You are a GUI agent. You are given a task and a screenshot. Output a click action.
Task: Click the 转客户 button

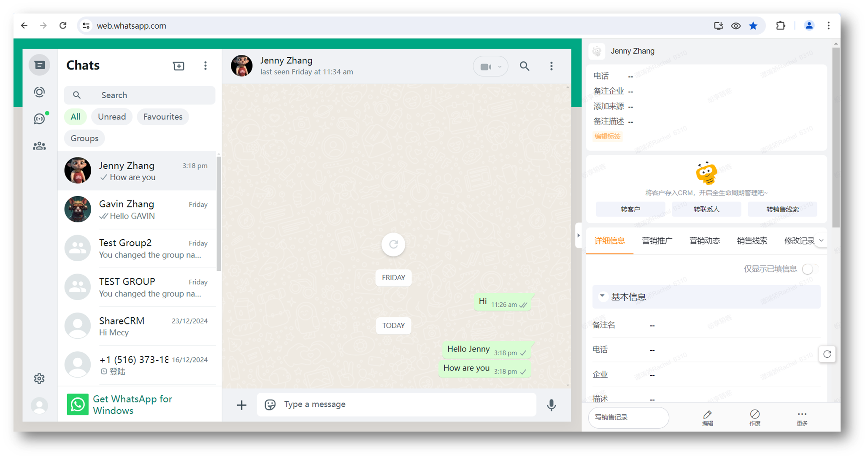[x=630, y=209]
